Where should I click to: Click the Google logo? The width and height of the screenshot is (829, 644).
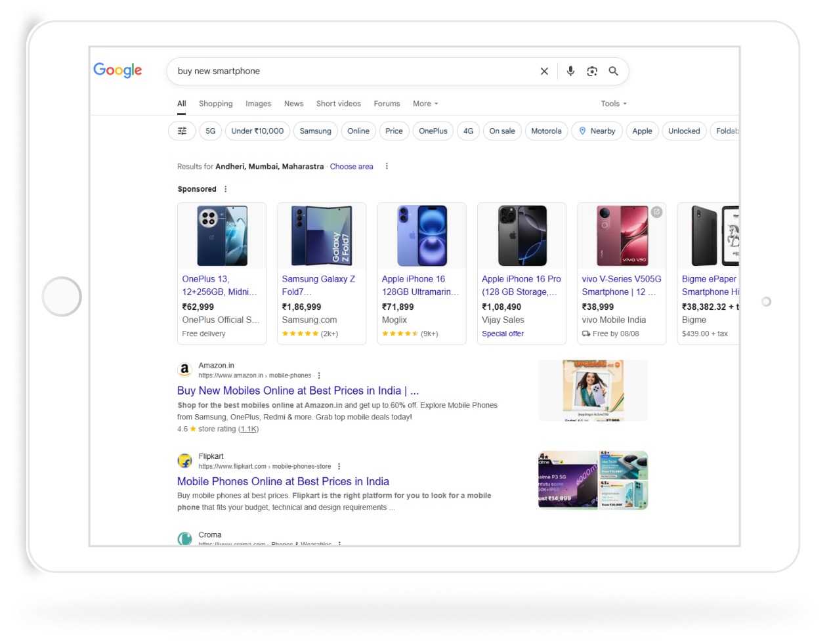click(117, 70)
